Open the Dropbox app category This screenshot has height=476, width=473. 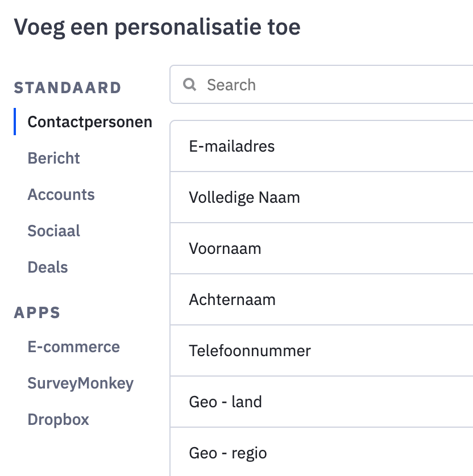(x=59, y=420)
